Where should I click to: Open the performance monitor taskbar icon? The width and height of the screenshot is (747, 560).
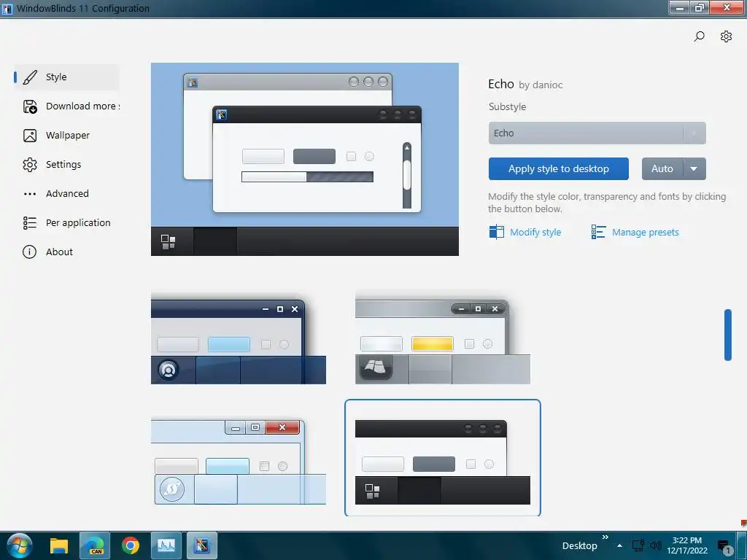point(166,545)
